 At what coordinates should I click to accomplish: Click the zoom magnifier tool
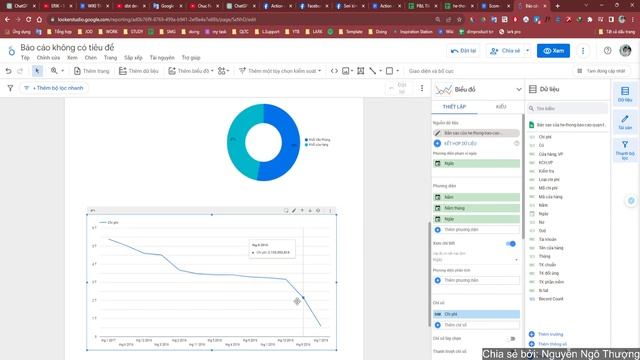54,71
